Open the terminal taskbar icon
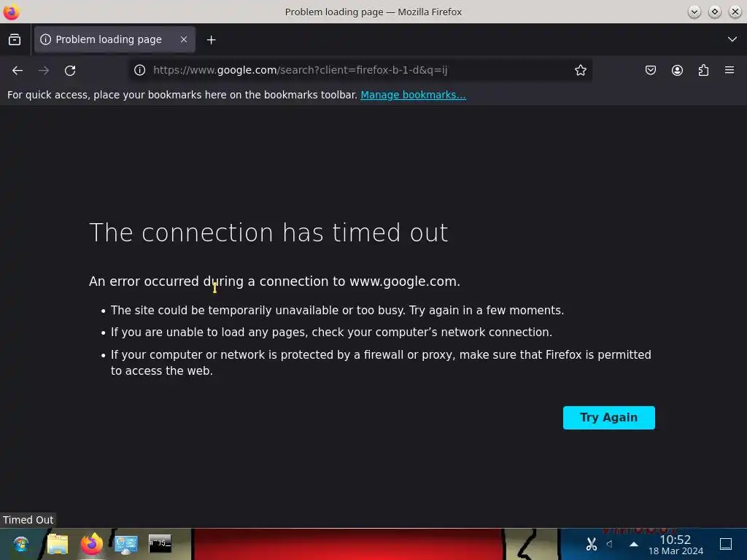The width and height of the screenshot is (747, 560). pyautogui.click(x=160, y=543)
